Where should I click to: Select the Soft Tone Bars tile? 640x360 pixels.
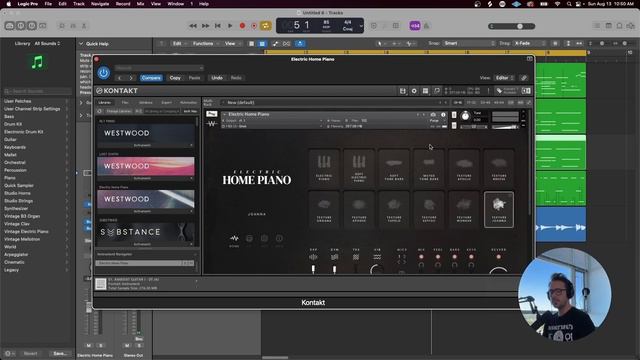(394, 167)
